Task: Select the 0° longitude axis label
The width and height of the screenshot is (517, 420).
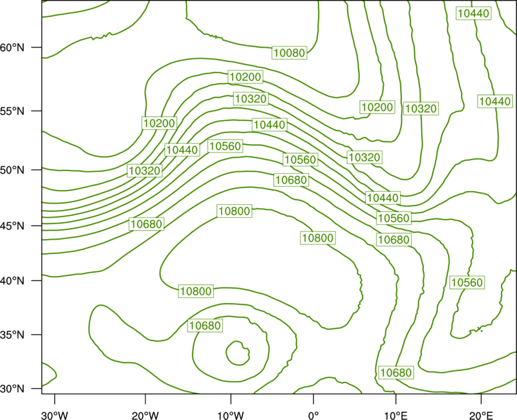Action: coord(313,415)
